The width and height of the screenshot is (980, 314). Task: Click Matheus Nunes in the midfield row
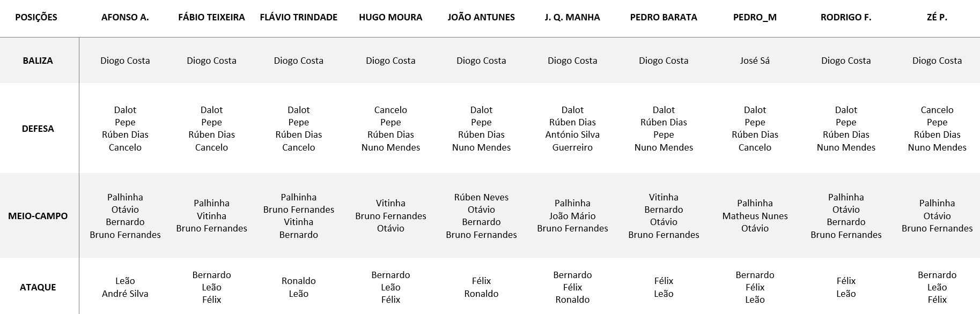pyautogui.click(x=755, y=216)
